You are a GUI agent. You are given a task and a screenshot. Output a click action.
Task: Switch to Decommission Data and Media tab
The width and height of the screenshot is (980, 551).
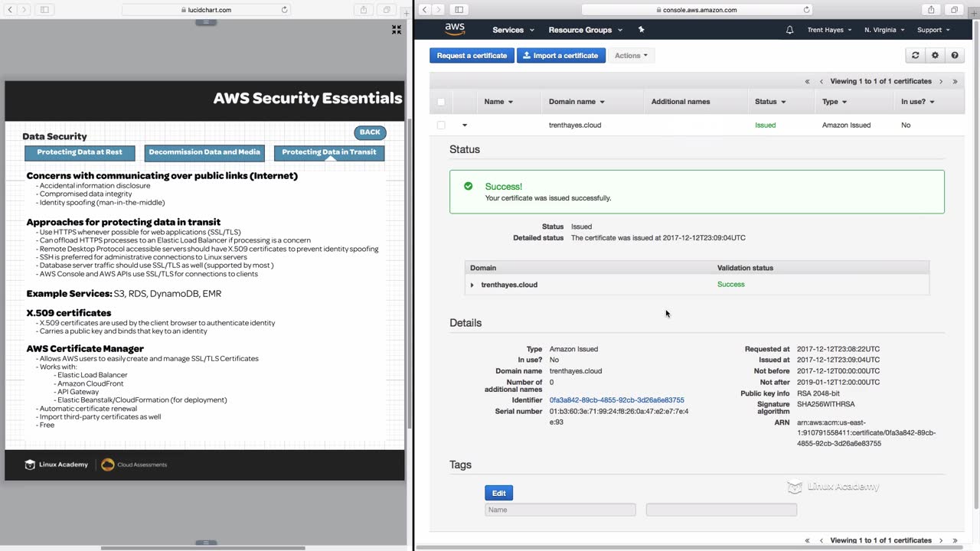pyautogui.click(x=204, y=152)
